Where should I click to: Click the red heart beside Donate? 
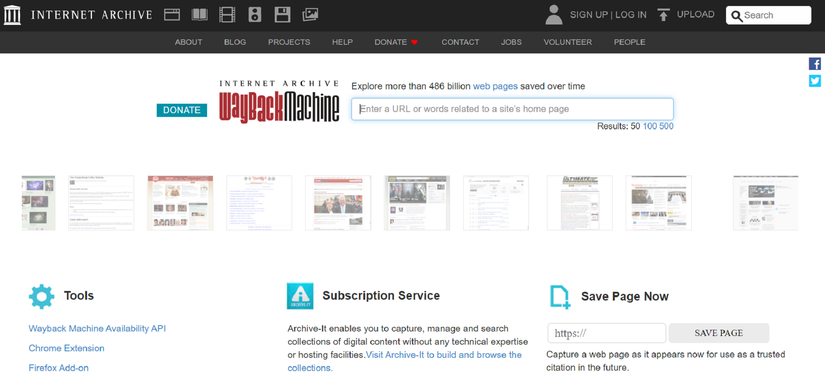415,42
